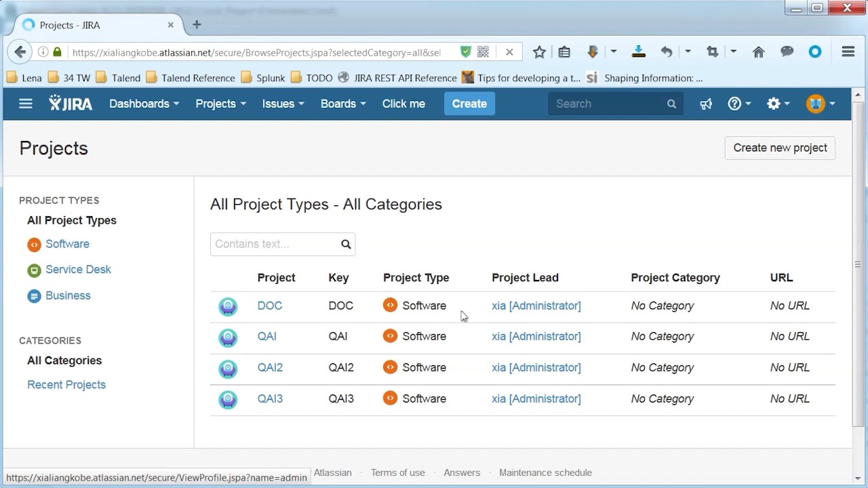The image size is (868, 488).
Task: Click the QR code icon in address bar
Action: coord(484,52)
